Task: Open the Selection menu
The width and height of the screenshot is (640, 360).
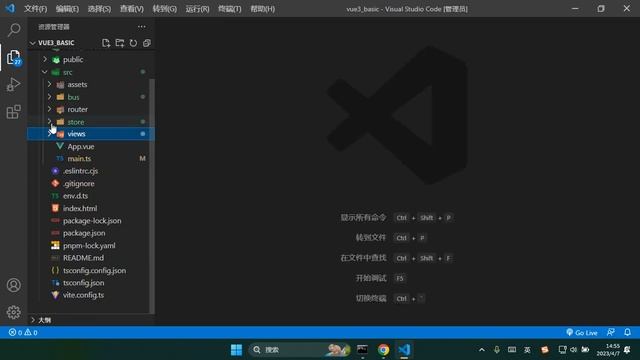Action: tap(99, 9)
